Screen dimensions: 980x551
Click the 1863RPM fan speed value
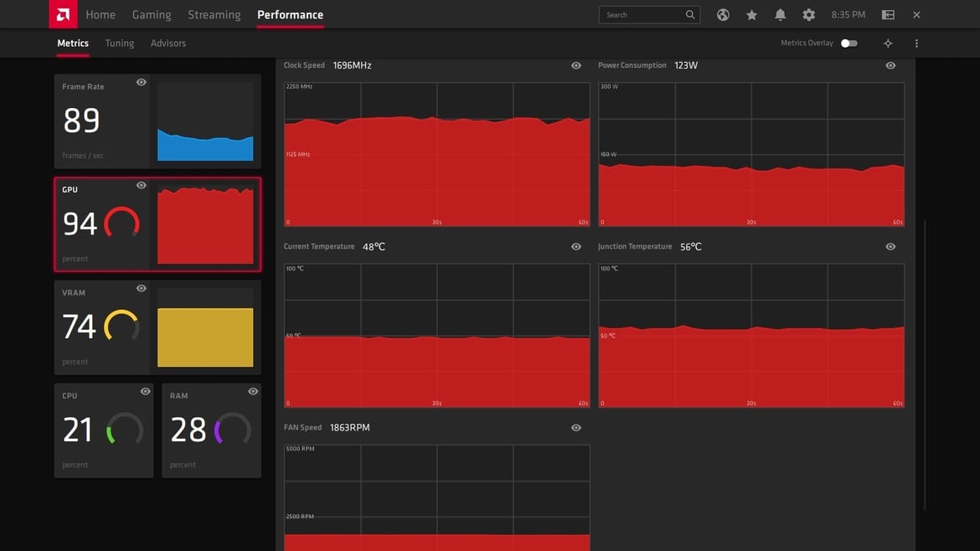349,428
